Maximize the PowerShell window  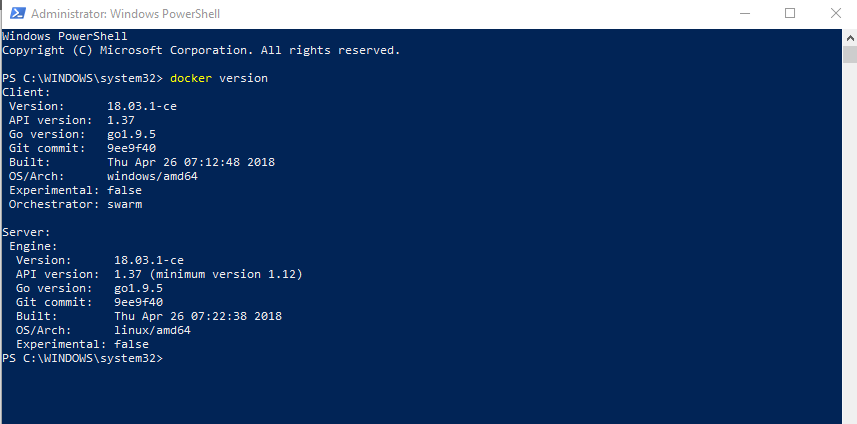[790, 14]
